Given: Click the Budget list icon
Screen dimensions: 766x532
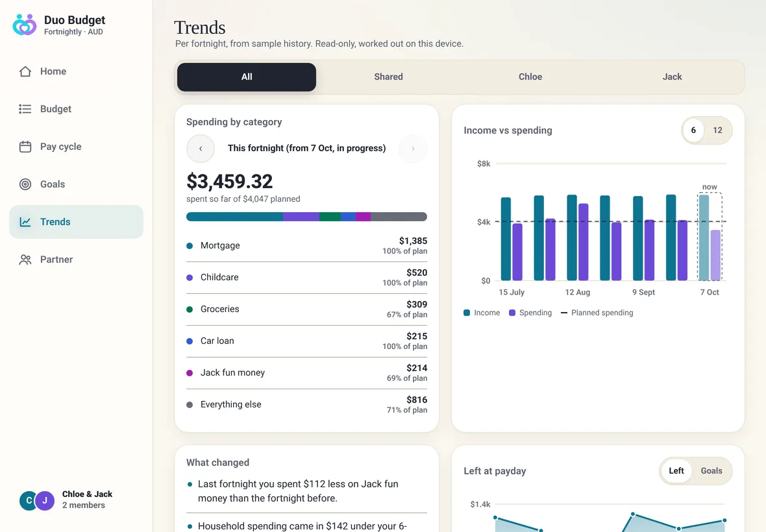Looking at the screenshot, I should point(25,109).
